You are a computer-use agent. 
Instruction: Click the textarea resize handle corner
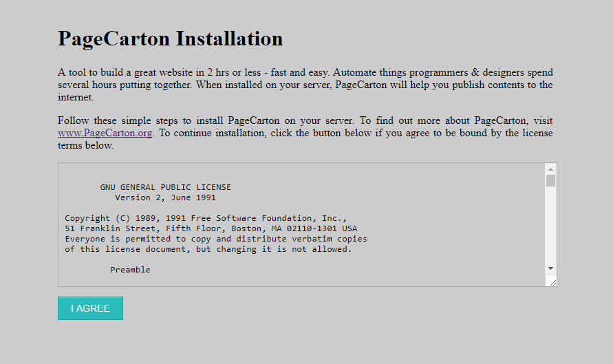tap(552, 282)
